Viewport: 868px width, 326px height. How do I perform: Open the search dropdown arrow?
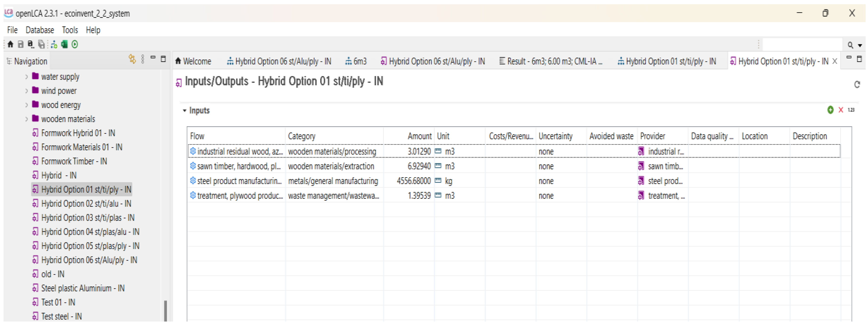(x=860, y=45)
